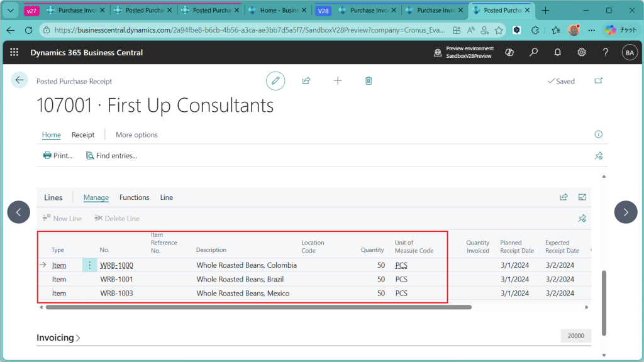Go back using the back arrow
This screenshot has height=362, width=644.
click(x=19, y=80)
